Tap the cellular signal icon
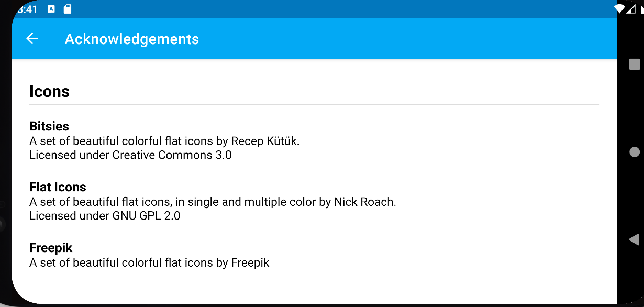This screenshot has height=307, width=644. click(630, 8)
